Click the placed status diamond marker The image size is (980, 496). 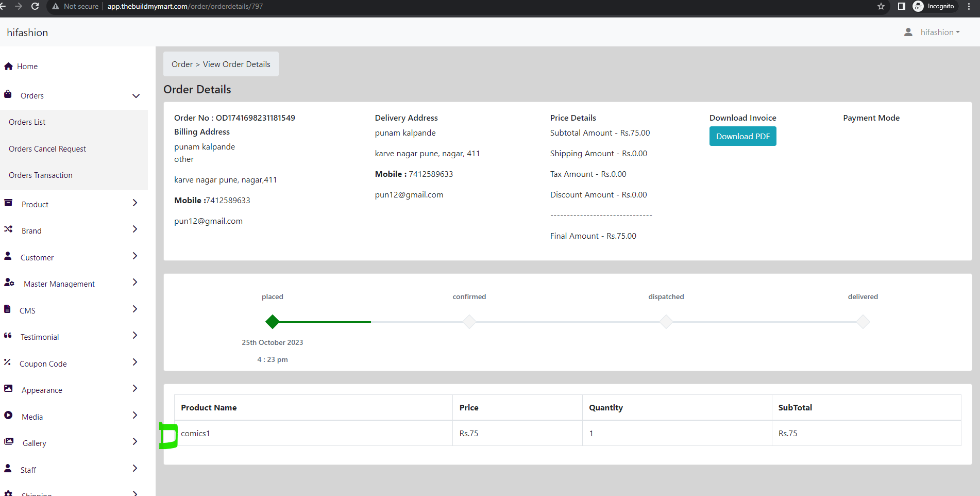click(273, 322)
